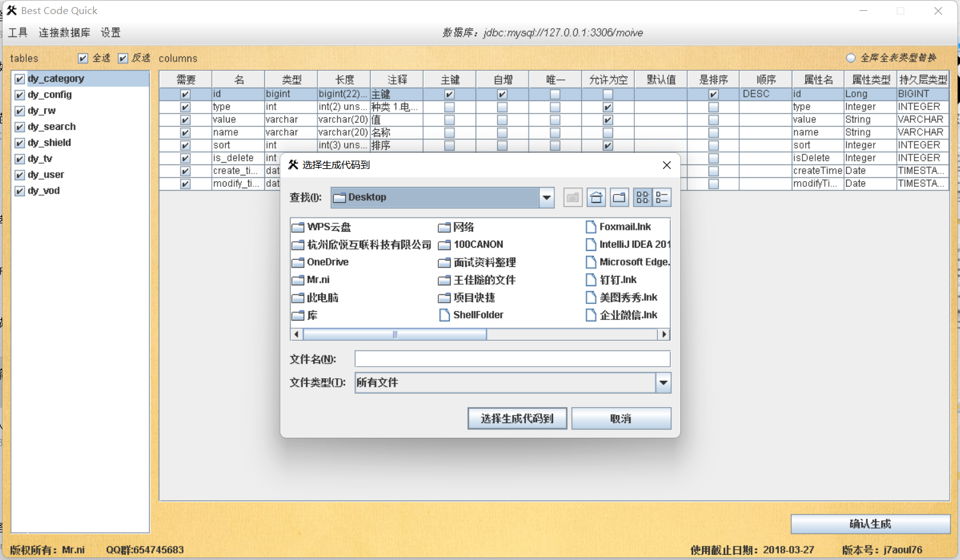Select the ShellFolder file
The width and height of the screenshot is (960, 560).
(x=472, y=315)
